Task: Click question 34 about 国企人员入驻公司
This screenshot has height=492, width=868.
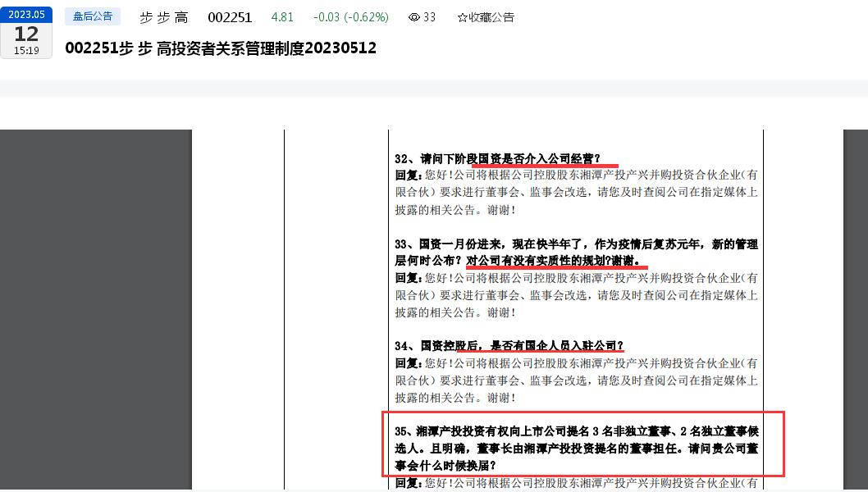Action: click(x=509, y=346)
